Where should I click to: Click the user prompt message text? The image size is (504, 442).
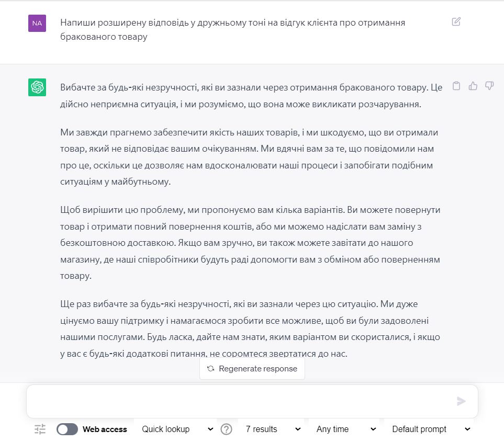pyautogui.click(x=232, y=30)
